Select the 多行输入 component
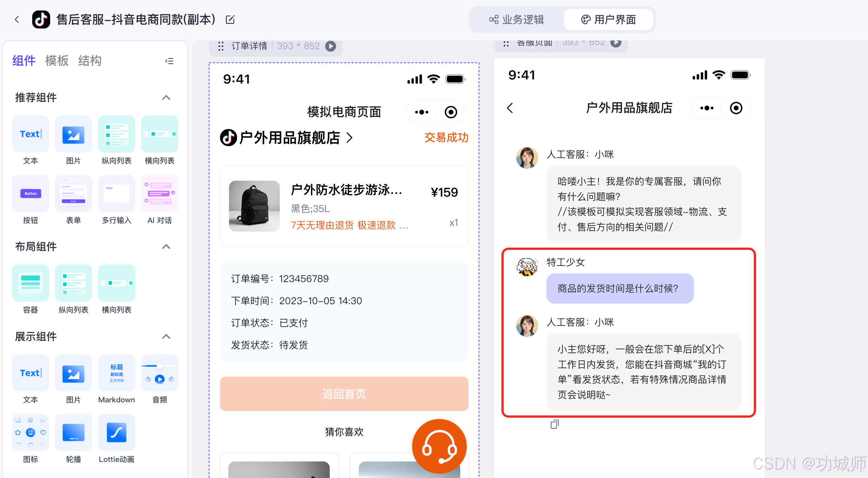Viewport: 868px width, 478px height. click(x=116, y=200)
